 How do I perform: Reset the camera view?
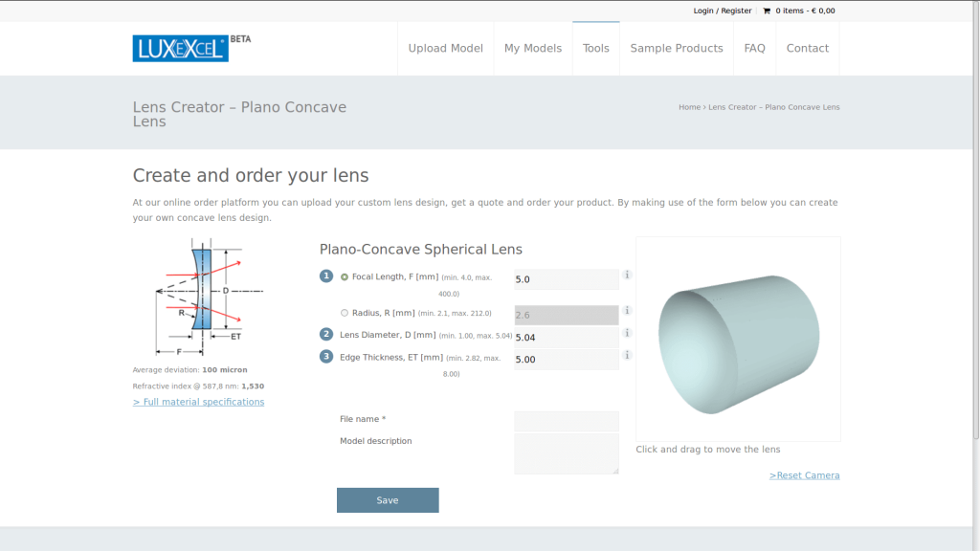[804, 474]
